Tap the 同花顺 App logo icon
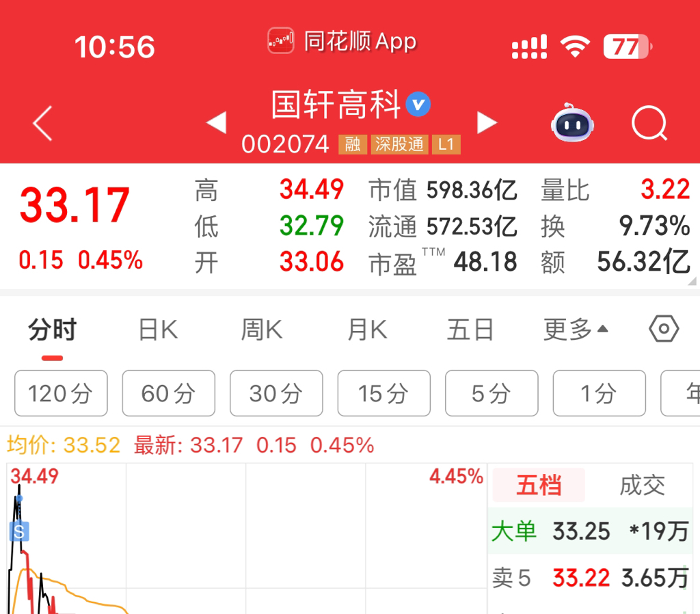Screen dimensions: 700x614 tap(281, 40)
